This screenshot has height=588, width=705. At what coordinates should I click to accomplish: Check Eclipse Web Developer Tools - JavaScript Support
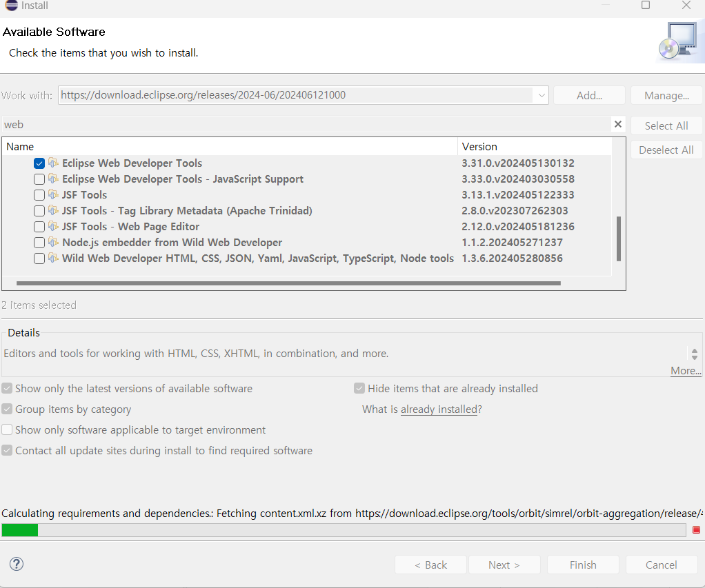[x=39, y=179]
